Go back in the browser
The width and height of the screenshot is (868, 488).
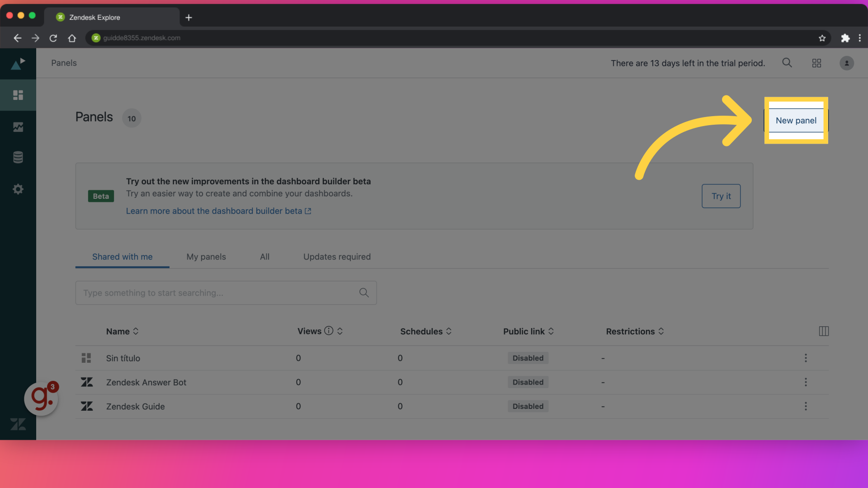pyautogui.click(x=18, y=38)
